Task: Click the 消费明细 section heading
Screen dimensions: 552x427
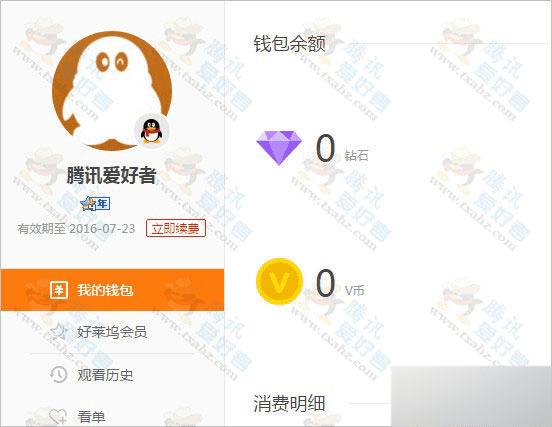Action: pyautogui.click(x=289, y=403)
